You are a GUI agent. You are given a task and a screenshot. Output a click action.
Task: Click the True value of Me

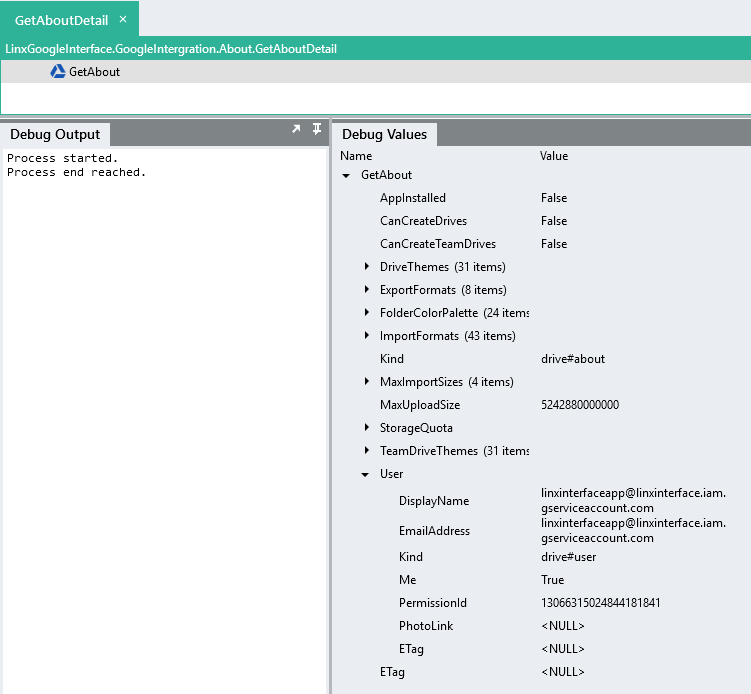(553, 580)
